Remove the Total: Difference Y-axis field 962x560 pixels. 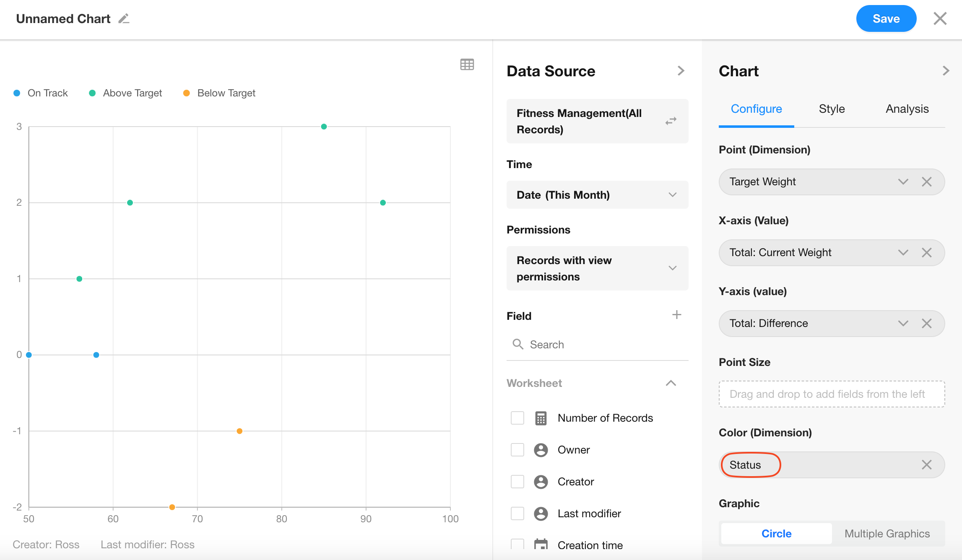926,323
